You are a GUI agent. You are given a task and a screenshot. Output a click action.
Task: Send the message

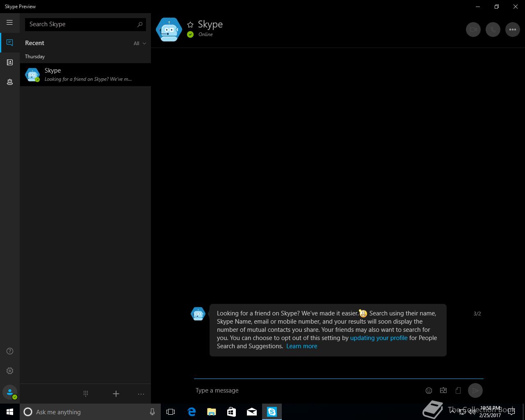(475, 390)
